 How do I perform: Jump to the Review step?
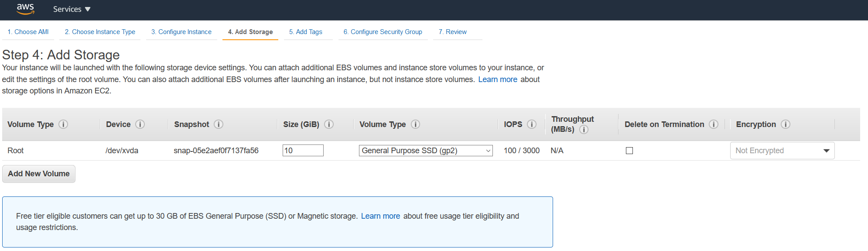(x=452, y=32)
